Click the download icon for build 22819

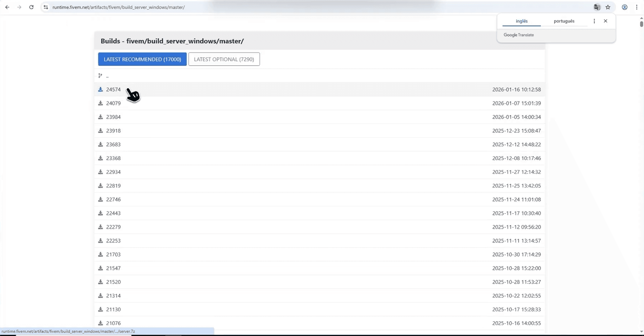pos(100,186)
